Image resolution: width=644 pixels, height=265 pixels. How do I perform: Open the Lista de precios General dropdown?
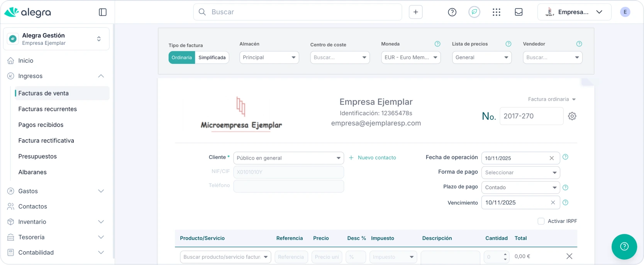pyautogui.click(x=482, y=58)
